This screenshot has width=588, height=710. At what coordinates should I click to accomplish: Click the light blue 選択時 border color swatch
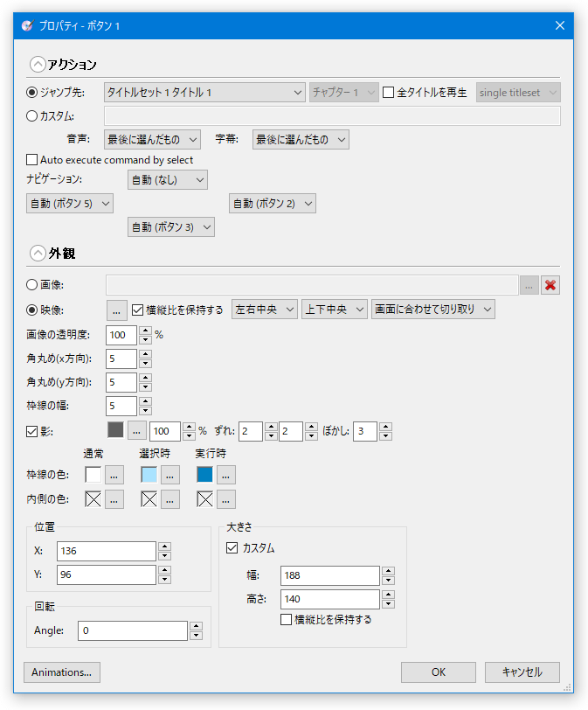coord(149,475)
